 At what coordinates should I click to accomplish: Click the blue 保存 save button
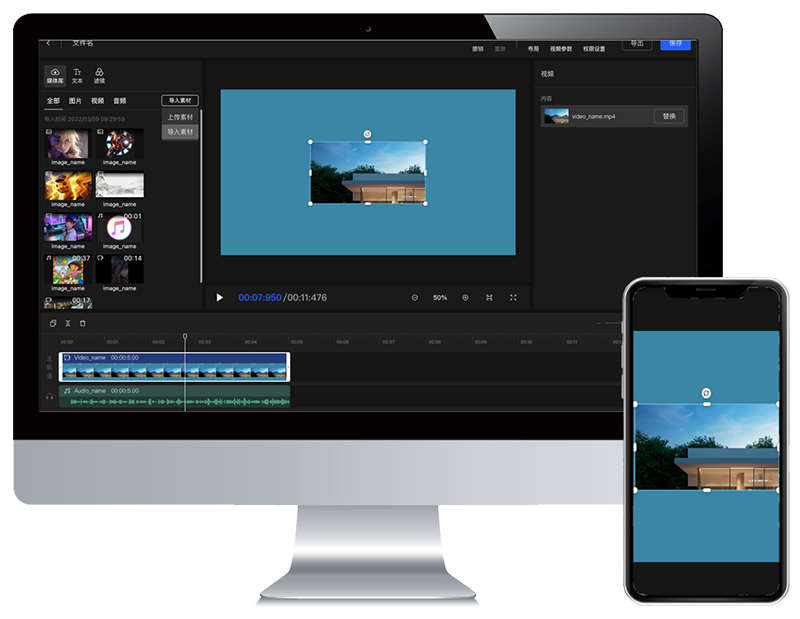[675, 44]
